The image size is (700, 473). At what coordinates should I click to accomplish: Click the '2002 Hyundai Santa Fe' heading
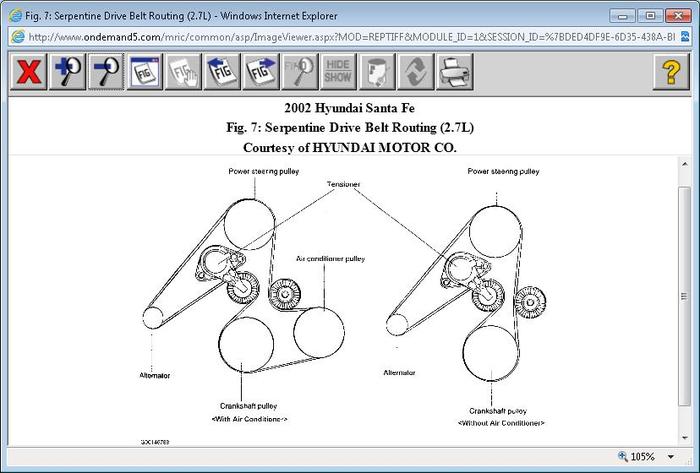[350, 108]
